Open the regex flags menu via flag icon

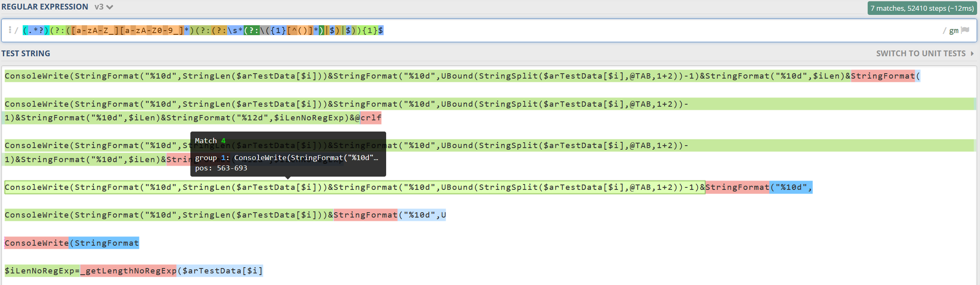tap(966, 30)
